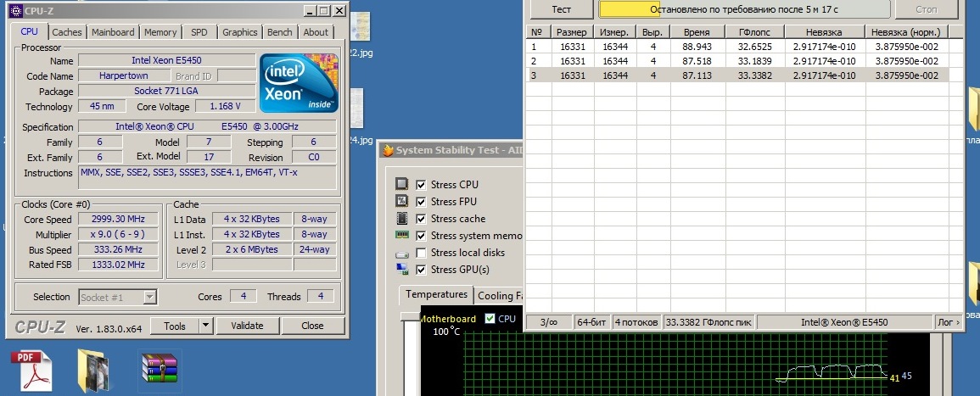Open the photo folder desktop icon
Image resolution: width=980 pixels, height=396 pixels.
[93, 371]
